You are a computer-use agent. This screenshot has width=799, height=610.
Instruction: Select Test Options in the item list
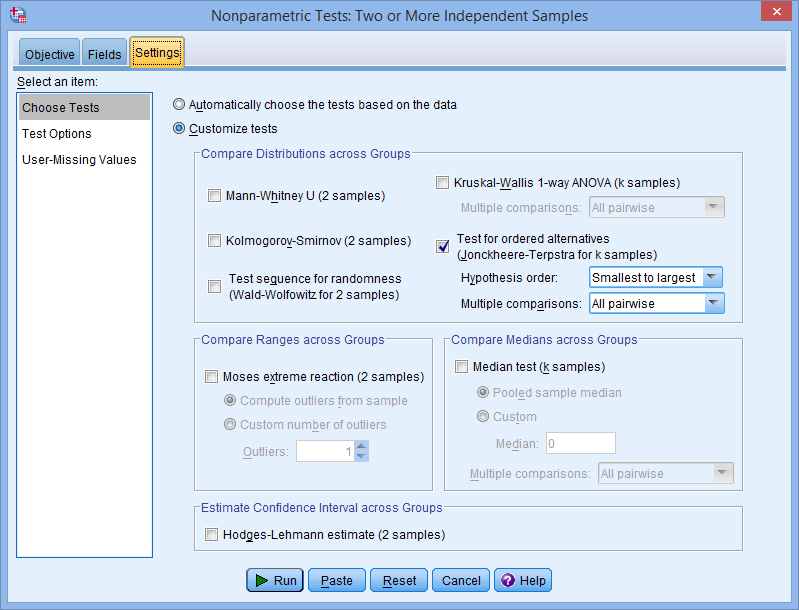(x=85, y=134)
